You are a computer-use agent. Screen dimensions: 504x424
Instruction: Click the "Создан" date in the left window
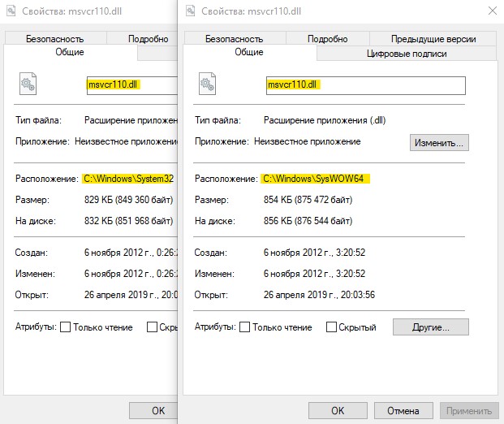tap(131, 253)
